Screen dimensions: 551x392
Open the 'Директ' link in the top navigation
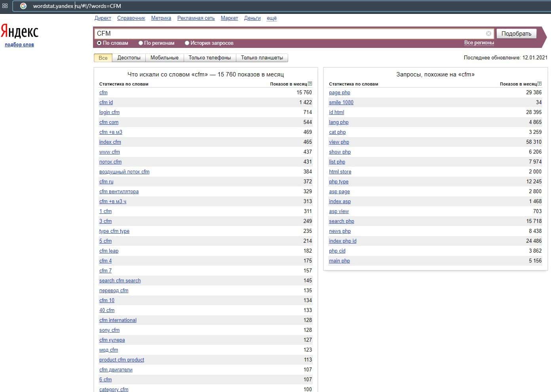103,18
